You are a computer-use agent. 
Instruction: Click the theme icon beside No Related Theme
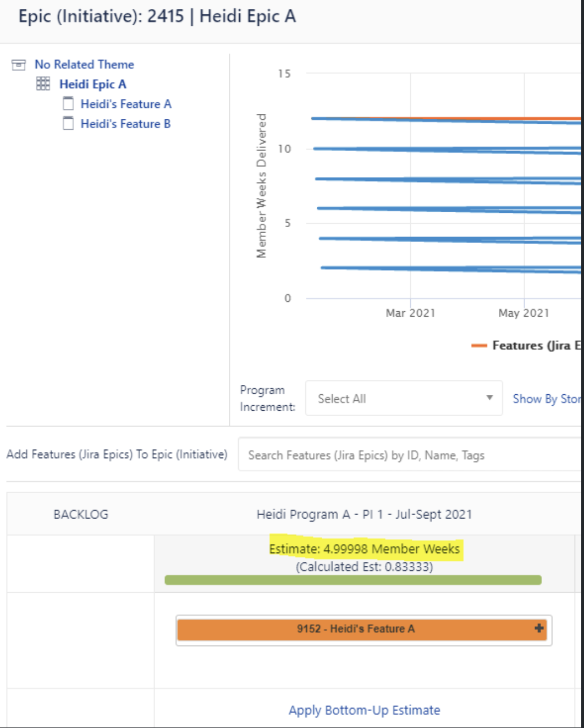19,65
